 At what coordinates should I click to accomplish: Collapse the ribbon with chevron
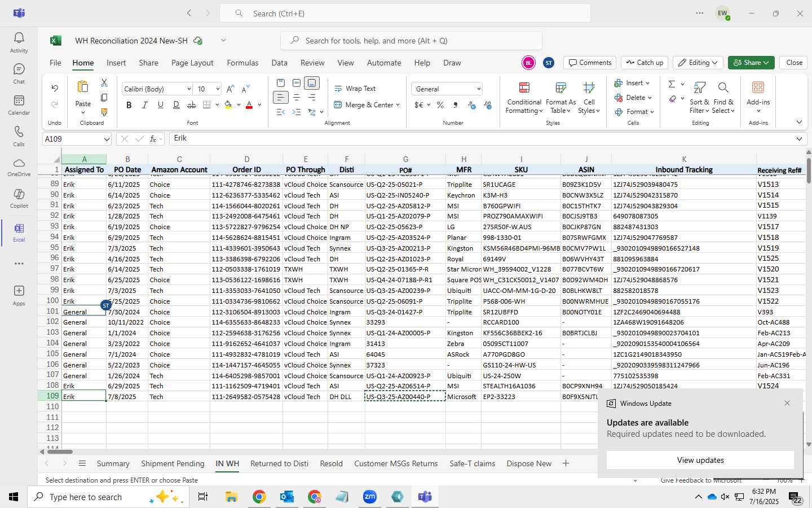pos(799,122)
